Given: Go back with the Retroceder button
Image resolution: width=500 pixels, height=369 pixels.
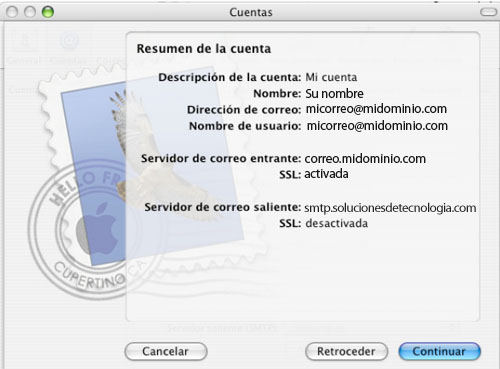Looking at the screenshot, I should pos(346,351).
